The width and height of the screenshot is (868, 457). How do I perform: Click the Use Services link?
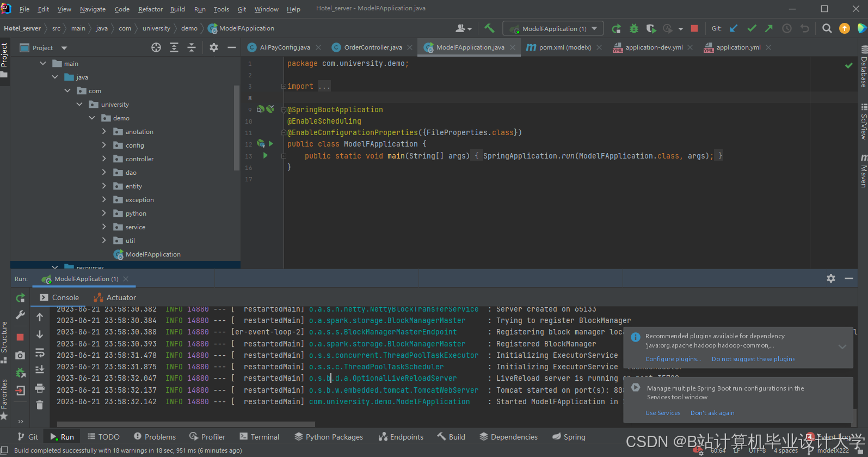tap(662, 413)
